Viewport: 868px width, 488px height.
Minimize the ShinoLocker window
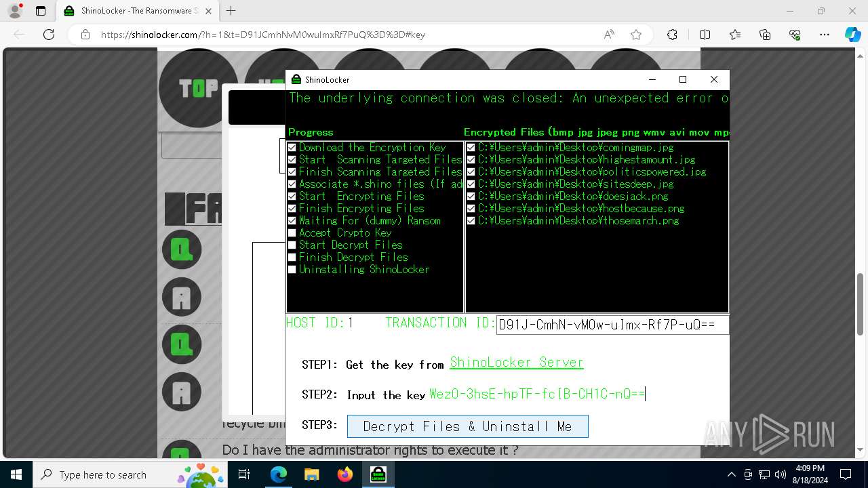pyautogui.click(x=652, y=79)
